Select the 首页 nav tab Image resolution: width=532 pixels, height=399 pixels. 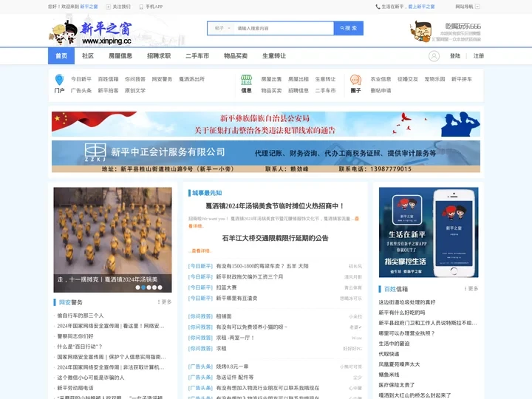click(61, 56)
